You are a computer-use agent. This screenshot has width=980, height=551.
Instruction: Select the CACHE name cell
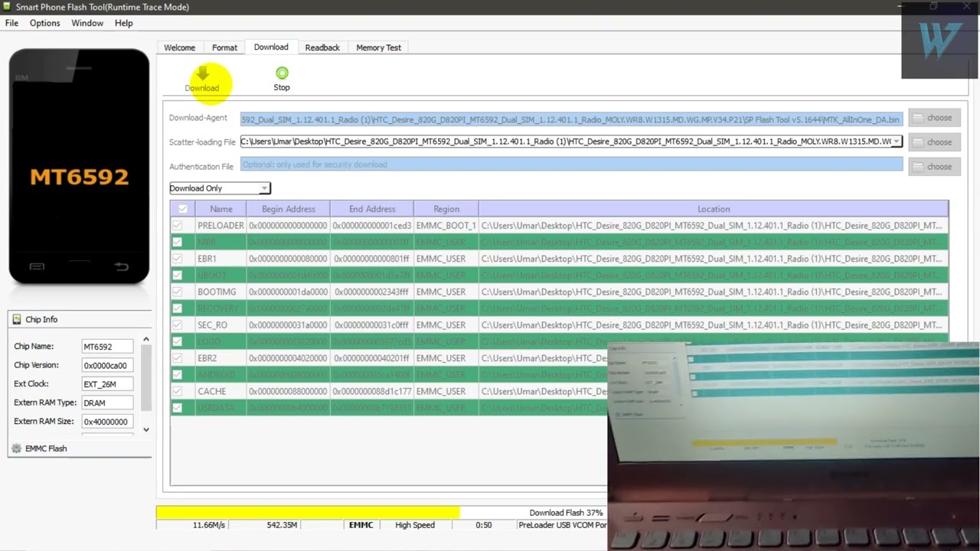(220, 391)
